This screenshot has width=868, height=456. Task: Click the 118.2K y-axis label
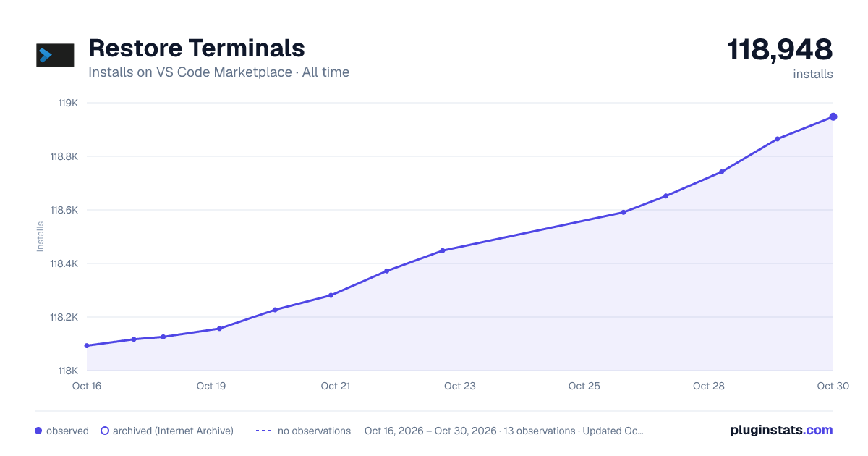point(64,317)
